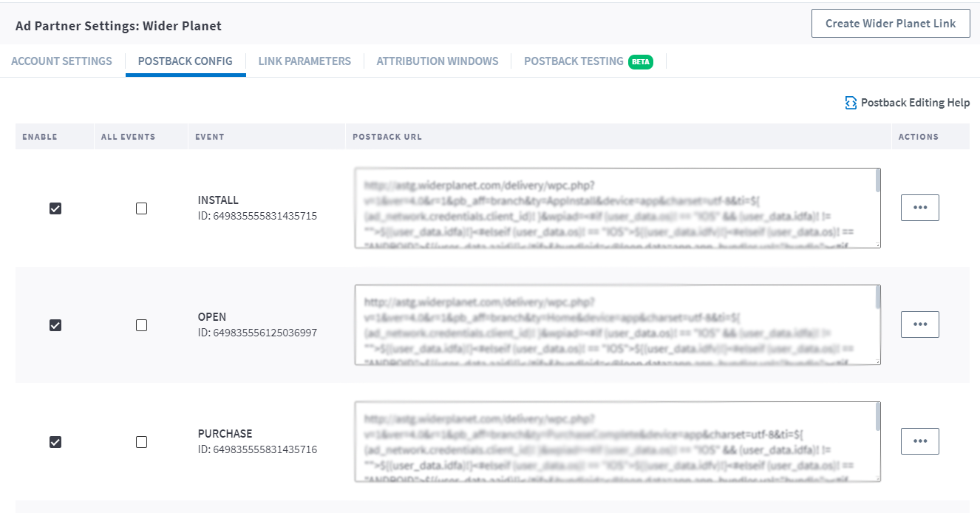Check All Events for OPEN row
980x513 pixels.
(x=141, y=325)
